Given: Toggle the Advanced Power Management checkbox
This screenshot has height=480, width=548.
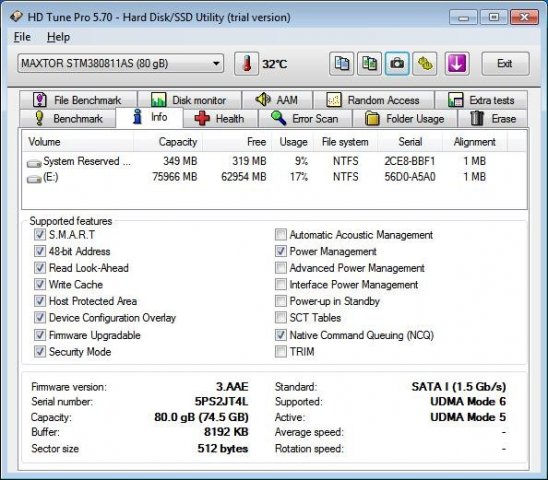Looking at the screenshot, I should click(x=281, y=268).
